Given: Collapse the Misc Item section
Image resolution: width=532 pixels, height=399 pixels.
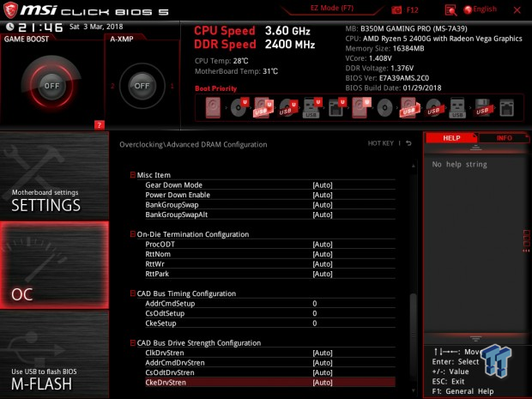Looking at the screenshot, I should [133, 175].
